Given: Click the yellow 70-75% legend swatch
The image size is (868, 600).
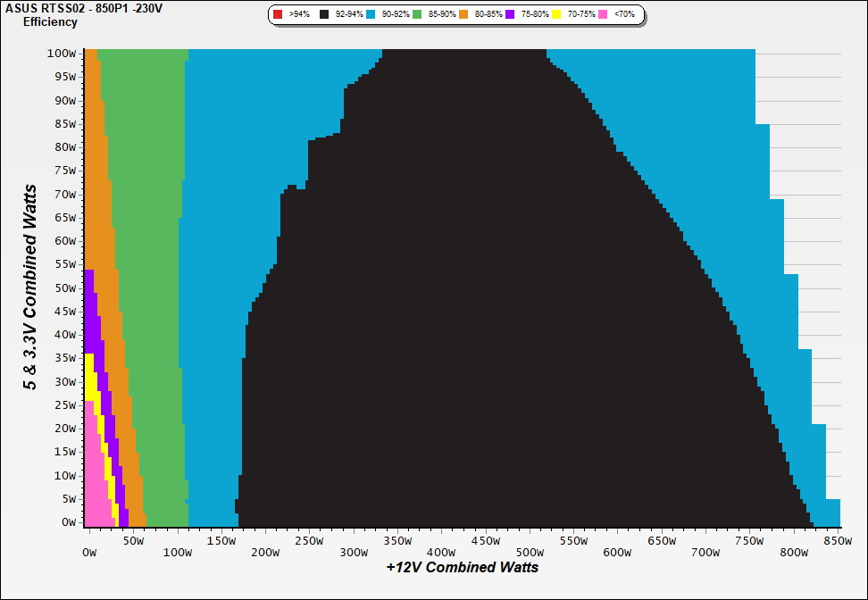Looking at the screenshot, I should click(557, 15).
